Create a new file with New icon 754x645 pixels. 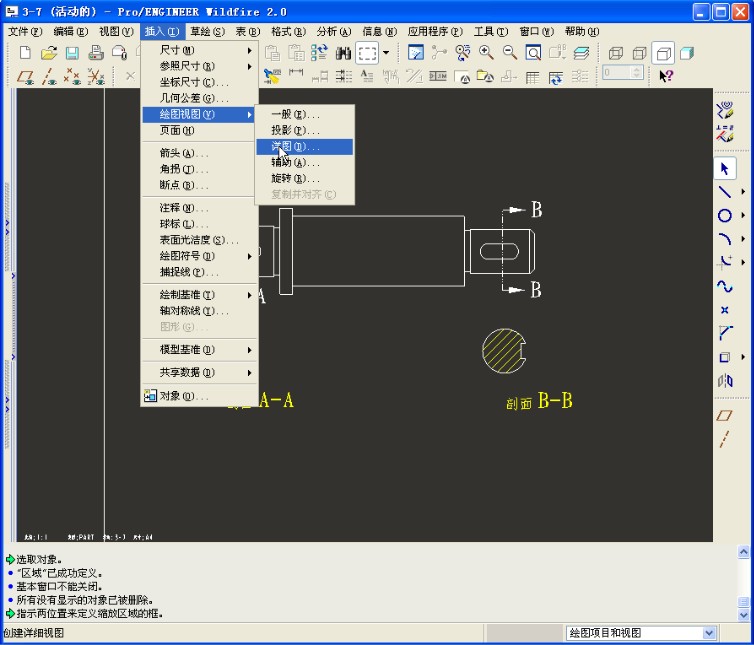coord(25,52)
